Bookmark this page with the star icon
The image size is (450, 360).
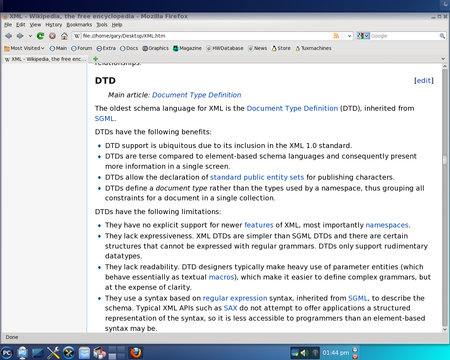tap(343, 36)
